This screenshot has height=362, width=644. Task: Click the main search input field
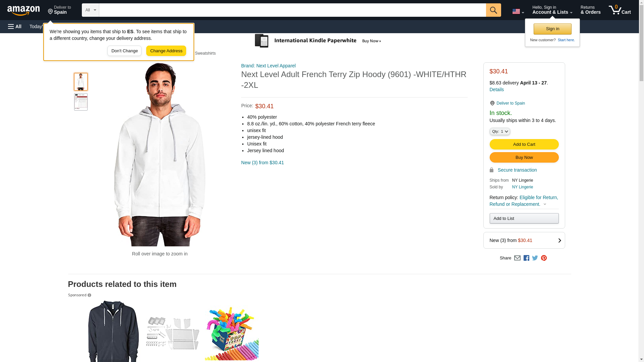point(292,10)
